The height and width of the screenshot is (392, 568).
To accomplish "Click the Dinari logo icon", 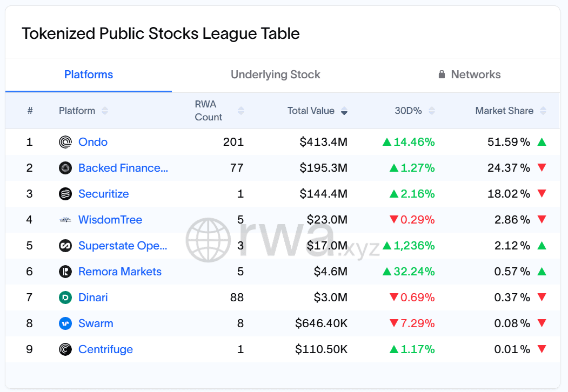I will [x=65, y=298].
